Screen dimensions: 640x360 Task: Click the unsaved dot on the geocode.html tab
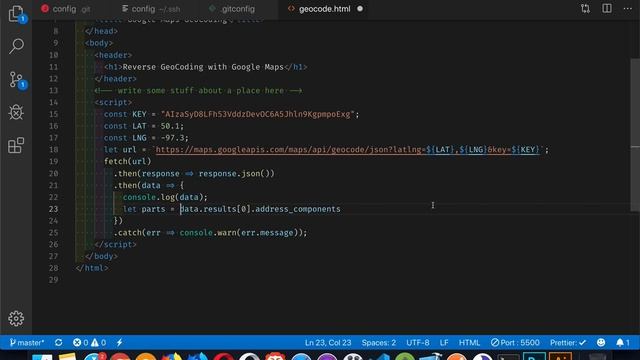(x=360, y=9)
